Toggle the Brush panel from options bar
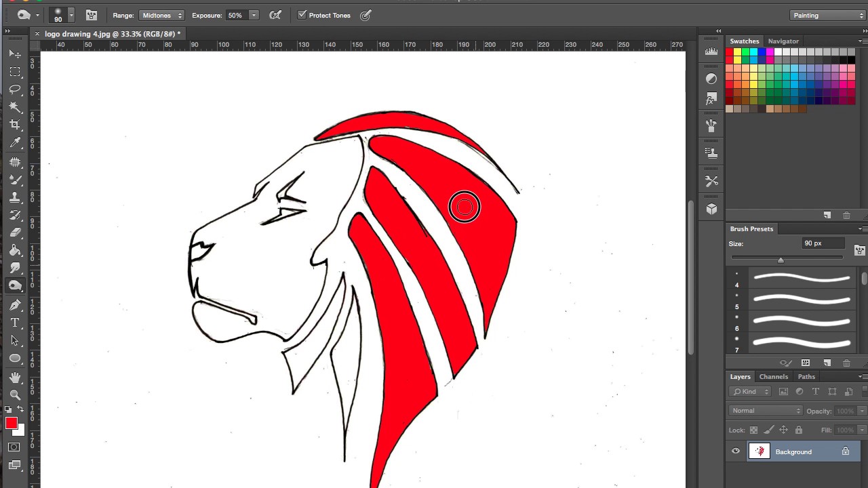This screenshot has height=488, width=868. click(92, 15)
